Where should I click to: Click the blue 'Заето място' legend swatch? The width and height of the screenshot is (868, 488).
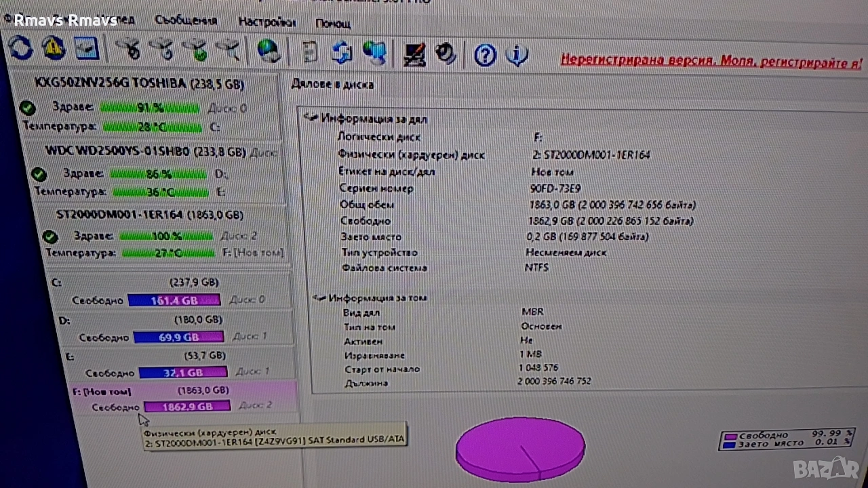click(730, 445)
